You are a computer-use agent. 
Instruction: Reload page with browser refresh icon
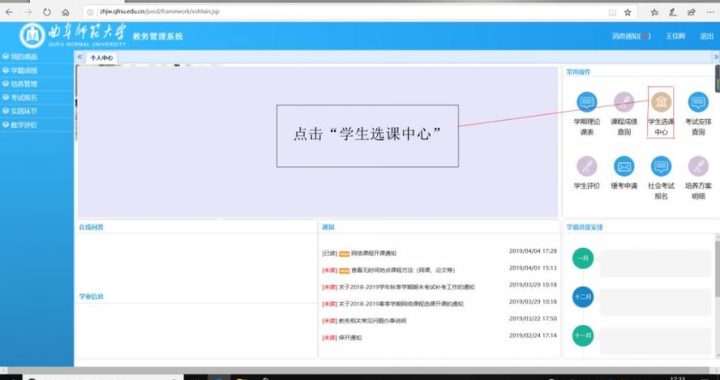[x=46, y=12]
